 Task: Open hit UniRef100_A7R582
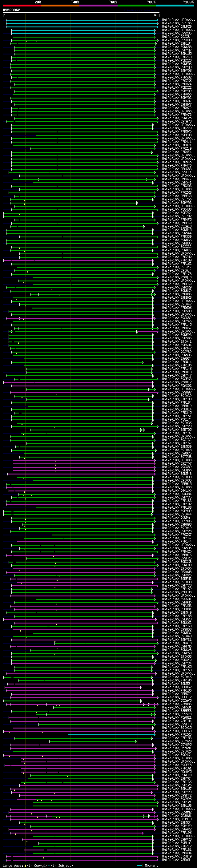177,78
